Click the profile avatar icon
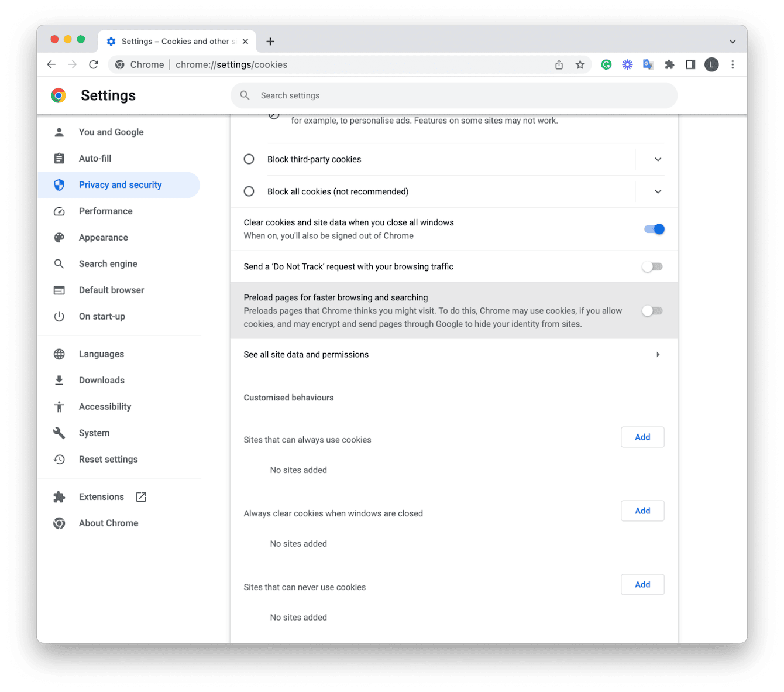Image resolution: width=784 pixels, height=692 pixels. coord(711,64)
